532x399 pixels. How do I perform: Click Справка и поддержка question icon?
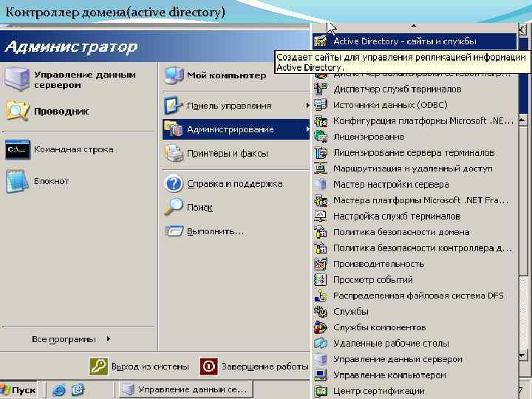pyautogui.click(x=174, y=183)
